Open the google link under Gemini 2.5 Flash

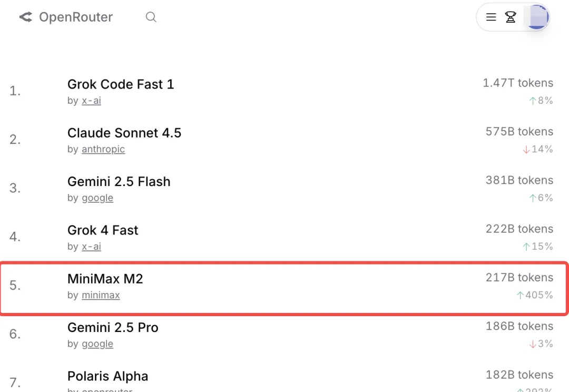[x=97, y=198]
